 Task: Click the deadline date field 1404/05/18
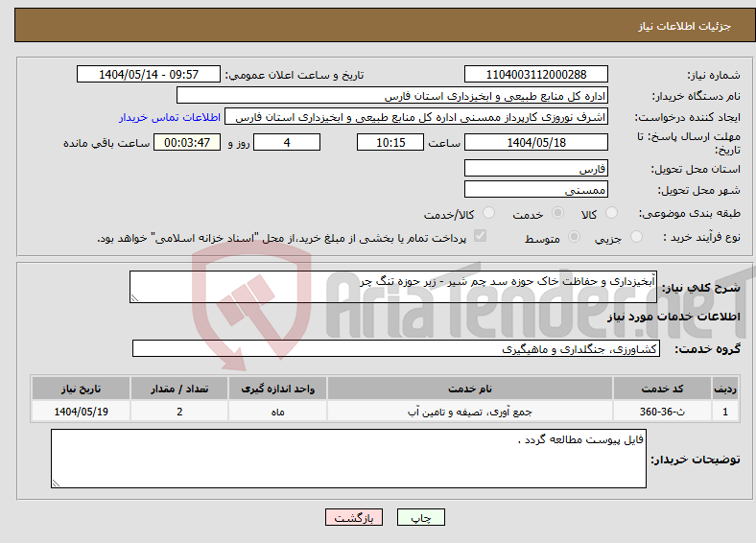(x=536, y=142)
